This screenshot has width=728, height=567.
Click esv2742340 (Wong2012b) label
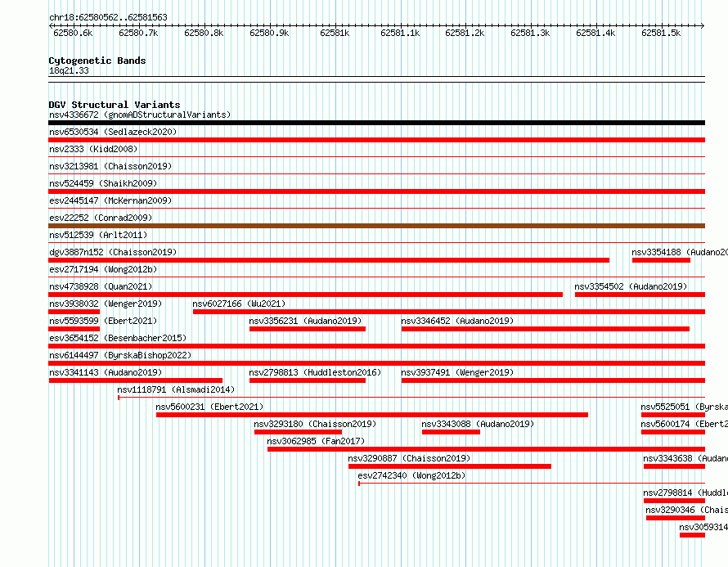[x=411, y=475]
